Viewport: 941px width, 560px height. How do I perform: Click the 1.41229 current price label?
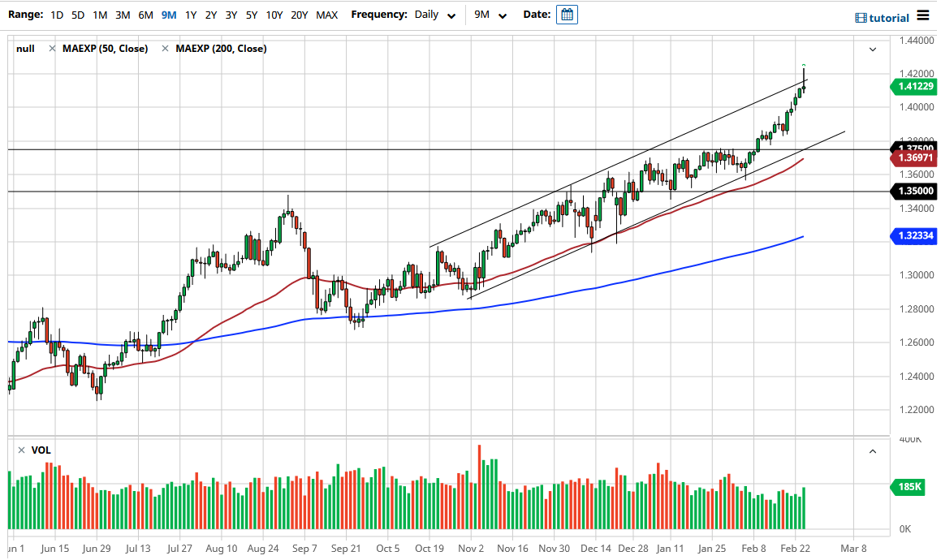click(x=913, y=86)
